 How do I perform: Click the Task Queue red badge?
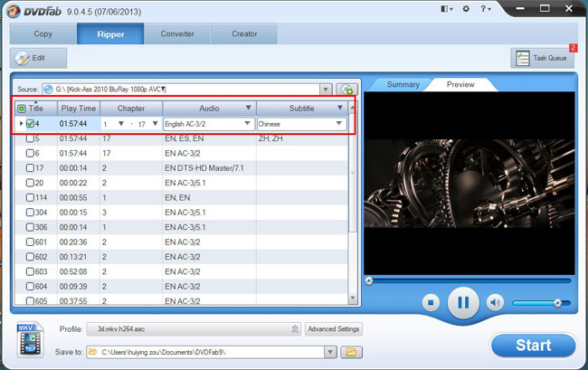(x=573, y=48)
